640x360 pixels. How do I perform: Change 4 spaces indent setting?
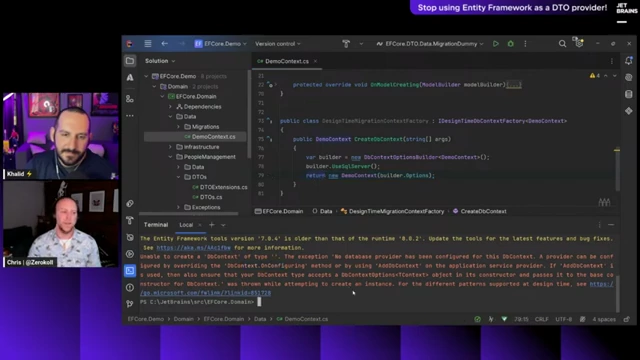604,319
